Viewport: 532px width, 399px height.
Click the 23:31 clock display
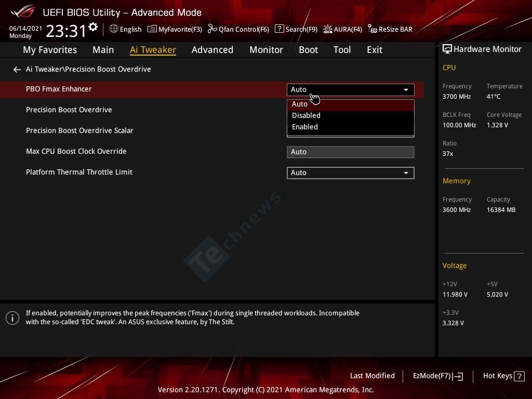[x=66, y=31]
